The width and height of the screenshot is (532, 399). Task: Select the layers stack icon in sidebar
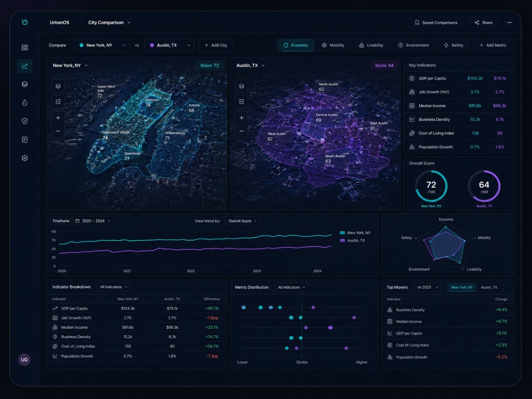coord(25,84)
